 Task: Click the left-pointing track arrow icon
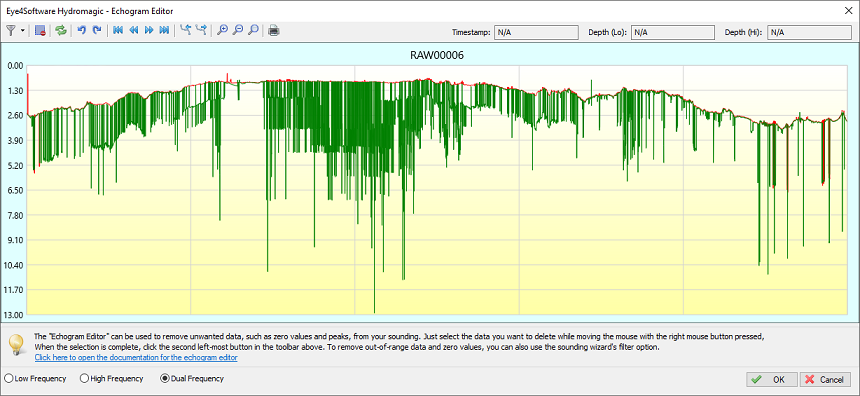point(185,31)
